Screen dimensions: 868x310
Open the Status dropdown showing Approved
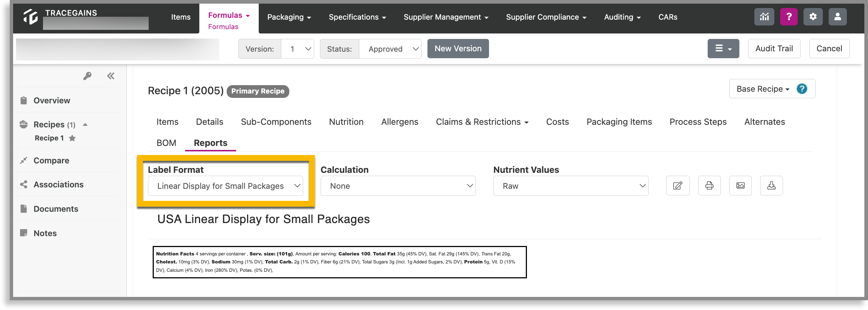(x=390, y=49)
